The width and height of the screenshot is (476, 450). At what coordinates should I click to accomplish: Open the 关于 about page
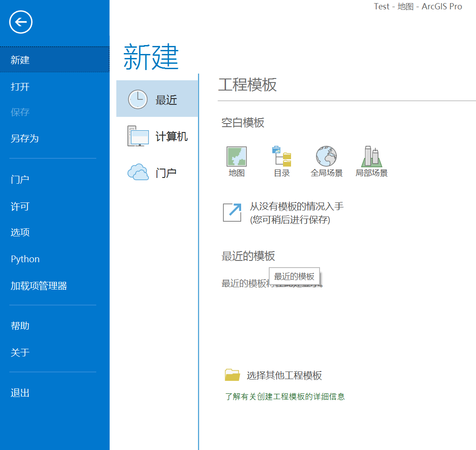pos(20,352)
